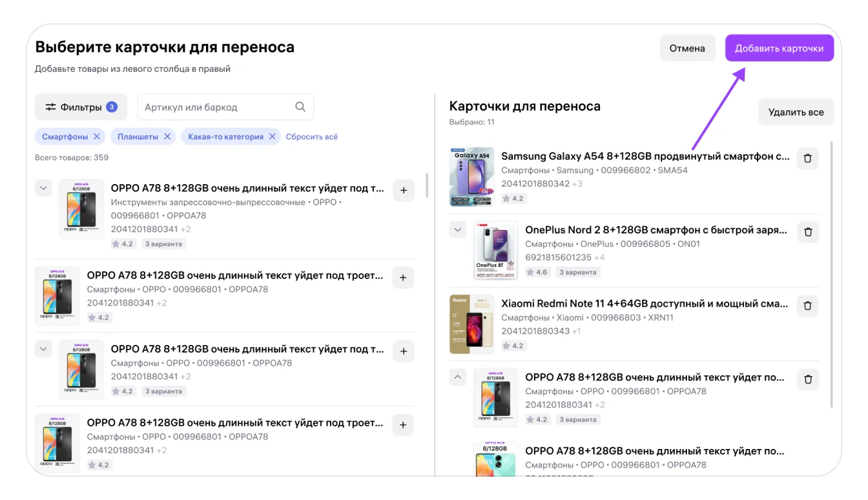Confirm with the Добавить карточки button
Screen dimensions: 868x500
(x=779, y=48)
